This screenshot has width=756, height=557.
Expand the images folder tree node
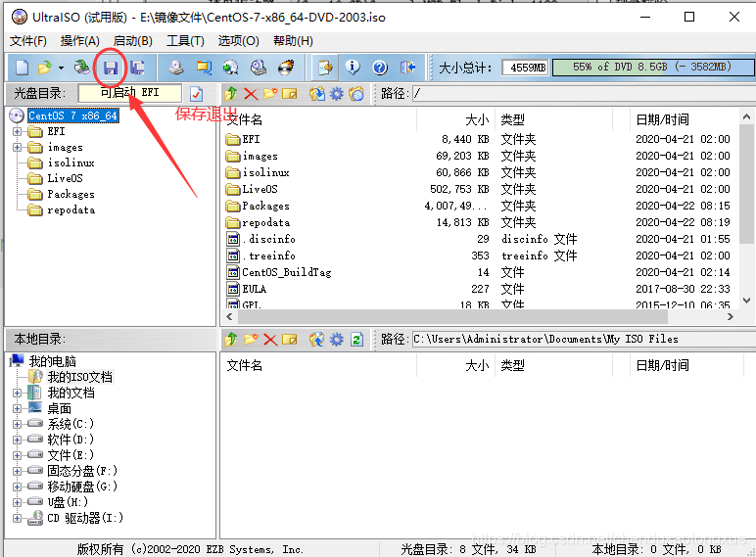coord(17,148)
